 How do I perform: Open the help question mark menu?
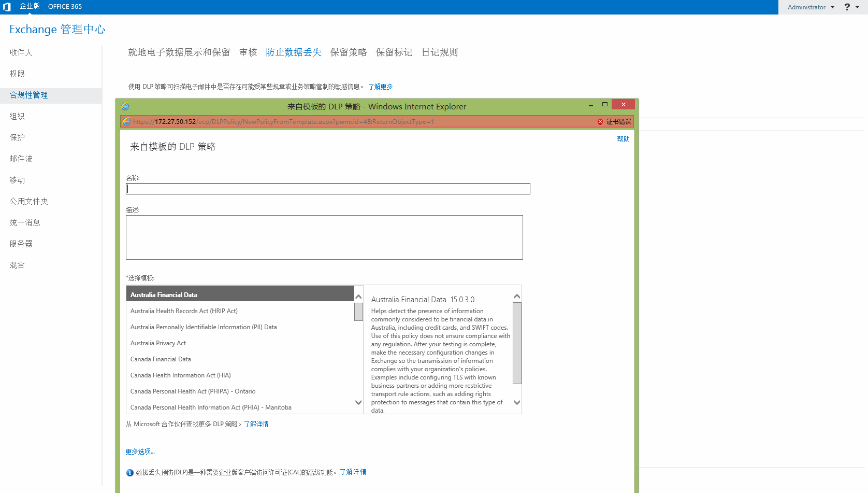coord(847,7)
